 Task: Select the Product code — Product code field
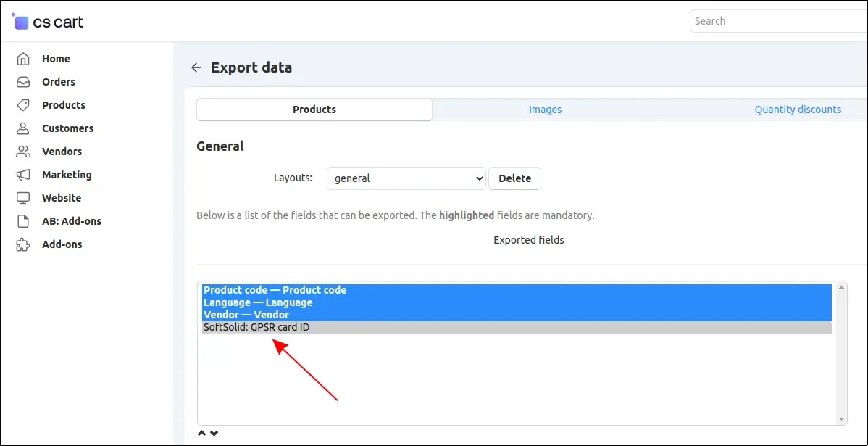click(517, 290)
